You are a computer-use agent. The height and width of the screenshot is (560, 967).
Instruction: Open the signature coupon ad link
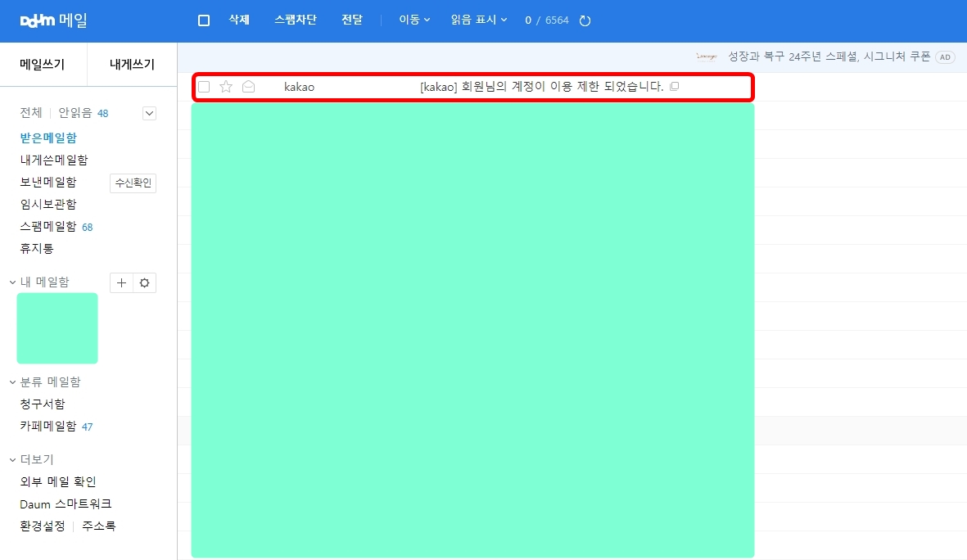pyautogui.click(x=829, y=56)
